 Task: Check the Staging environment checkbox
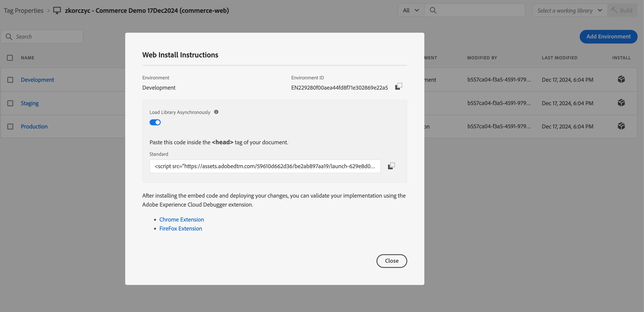coord(10,103)
